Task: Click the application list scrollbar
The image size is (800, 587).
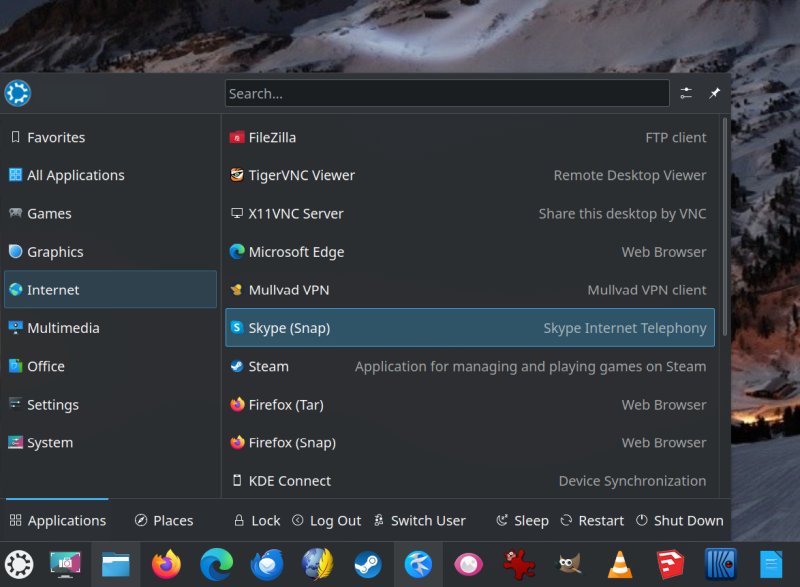Action: [725, 240]
